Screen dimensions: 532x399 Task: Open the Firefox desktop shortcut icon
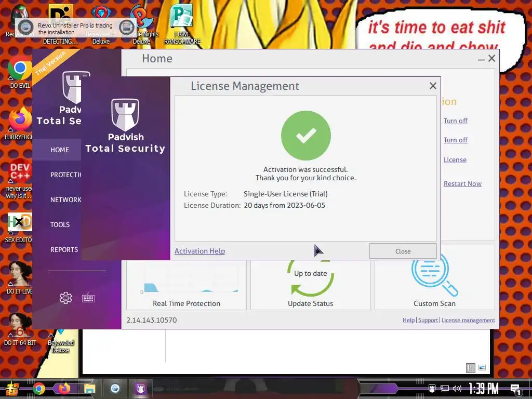pos(19,123)
